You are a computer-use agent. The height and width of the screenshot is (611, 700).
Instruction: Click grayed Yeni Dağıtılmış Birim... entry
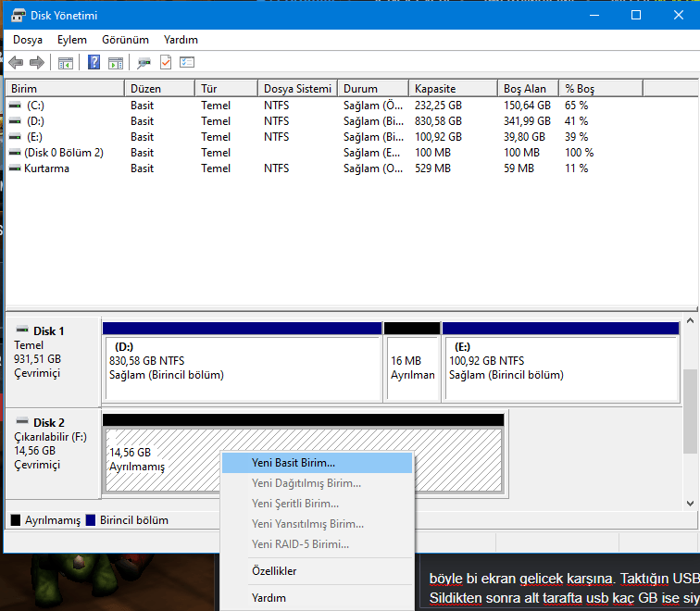pyautogui.click(x=317, y=483)
